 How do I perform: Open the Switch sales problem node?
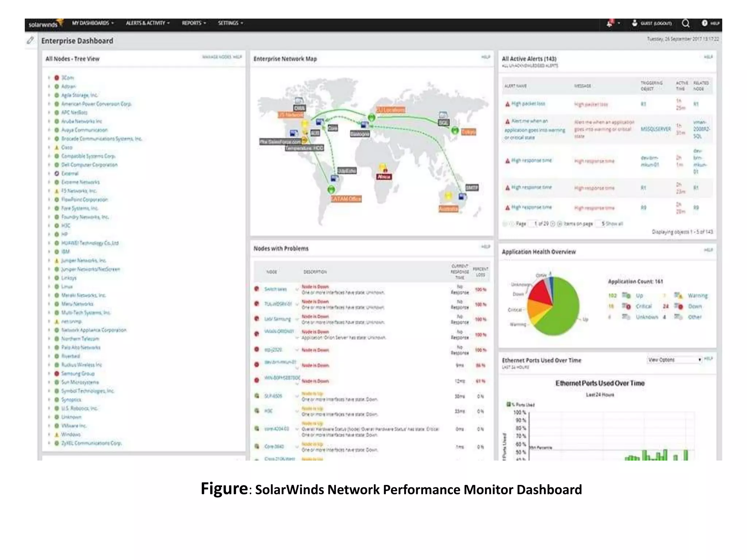pyautogui.click(x=275, y=289)
